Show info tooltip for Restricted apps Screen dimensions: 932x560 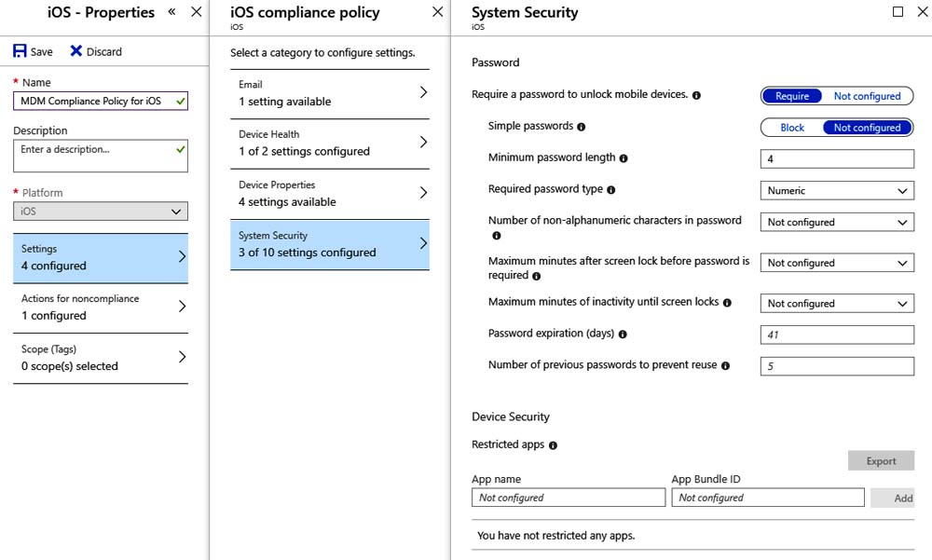point(553,445)
